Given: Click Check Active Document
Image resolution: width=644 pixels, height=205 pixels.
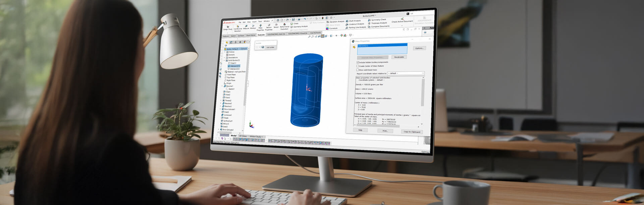Looking at the screenshot, I should pyautogui.click(x=402, y=20).
